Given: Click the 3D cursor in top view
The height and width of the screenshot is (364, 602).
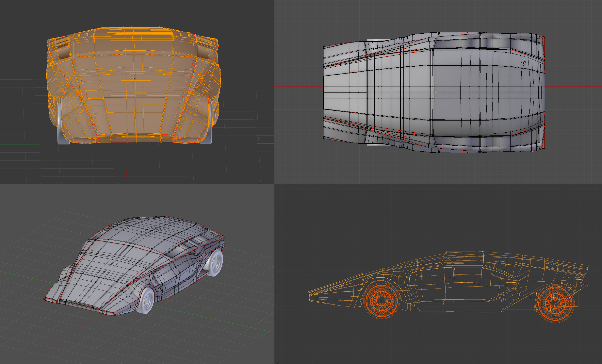Looking at the screenshot, I should coord(524,63).
